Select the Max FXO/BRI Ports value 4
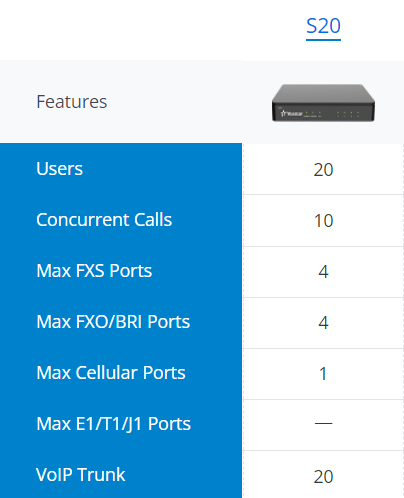 (323, 323)
